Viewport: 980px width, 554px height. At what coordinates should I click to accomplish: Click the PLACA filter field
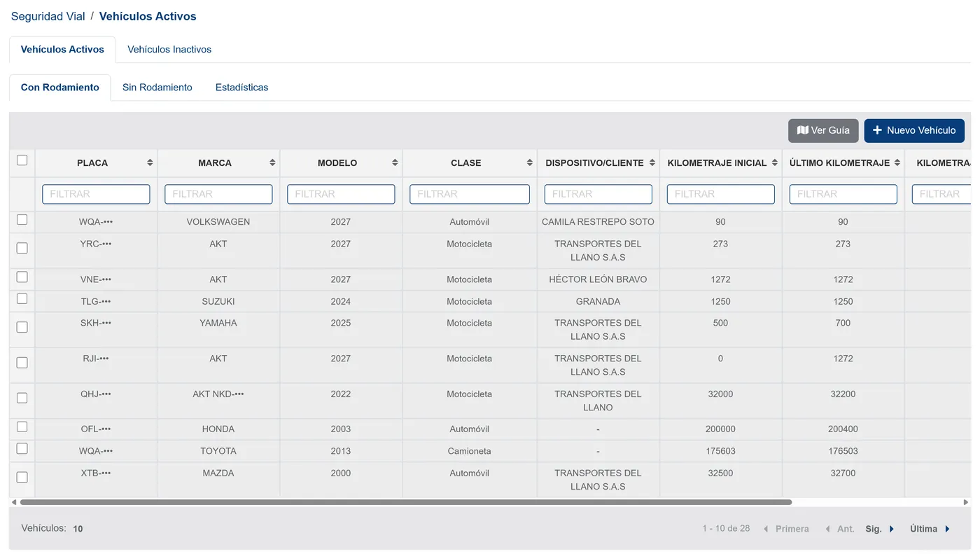click(96, 194)
